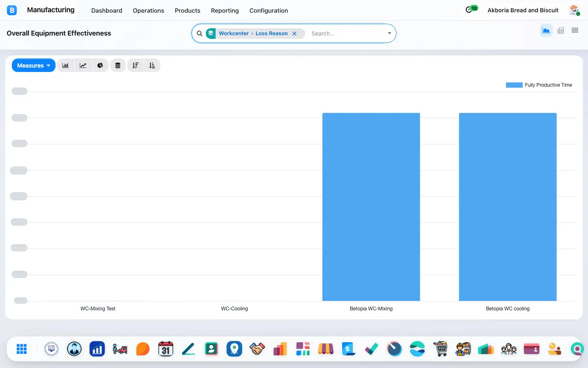
Task: Open the Measures dropdown
Action: tap(33, 65)
